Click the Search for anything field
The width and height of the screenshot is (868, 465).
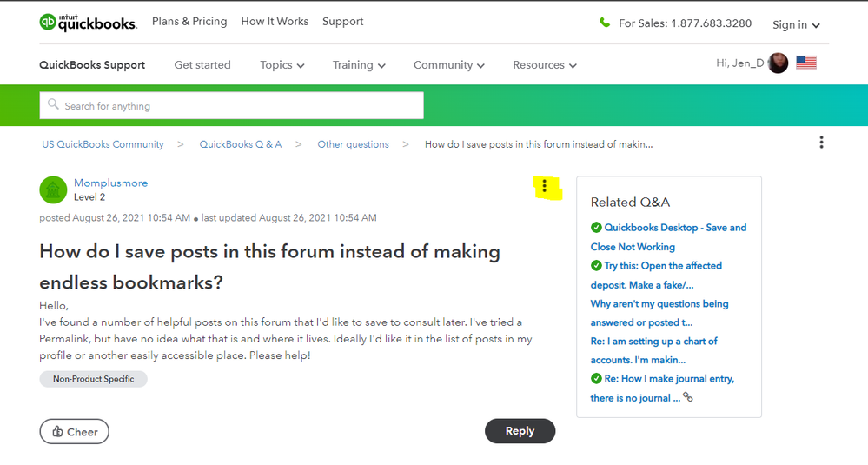tap(231, 105)
